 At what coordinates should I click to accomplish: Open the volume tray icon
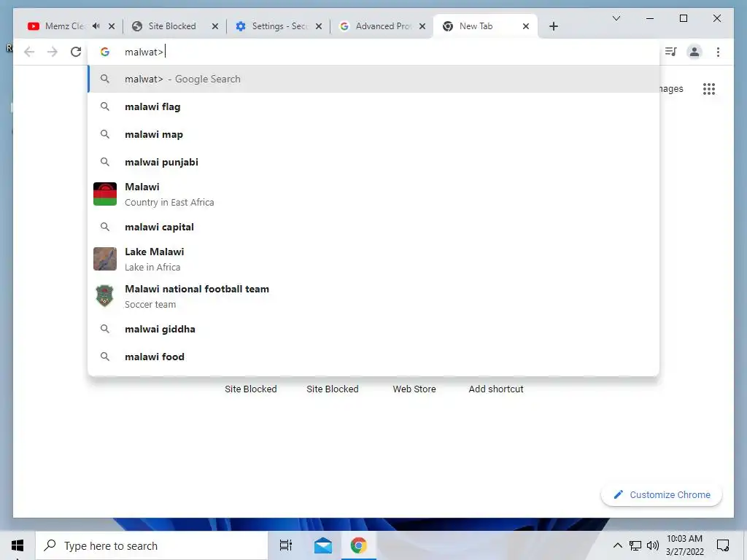click(653, 545)
